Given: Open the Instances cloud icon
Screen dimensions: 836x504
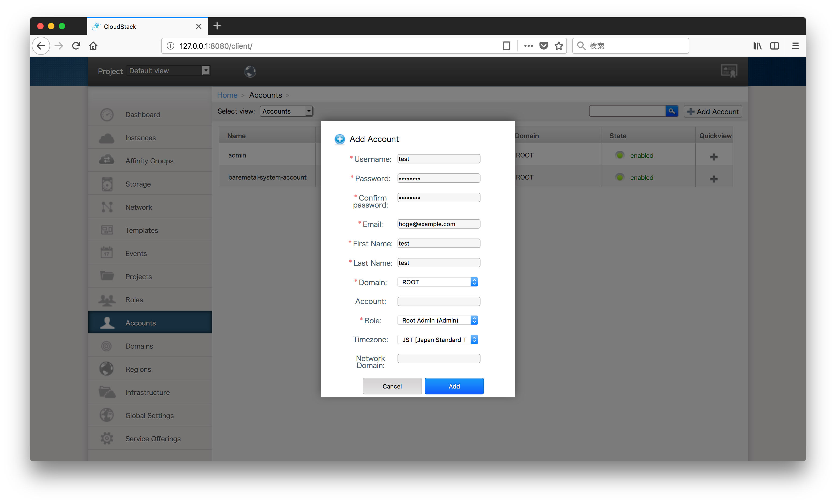Looking at the screenshot, I should [107, 138].
